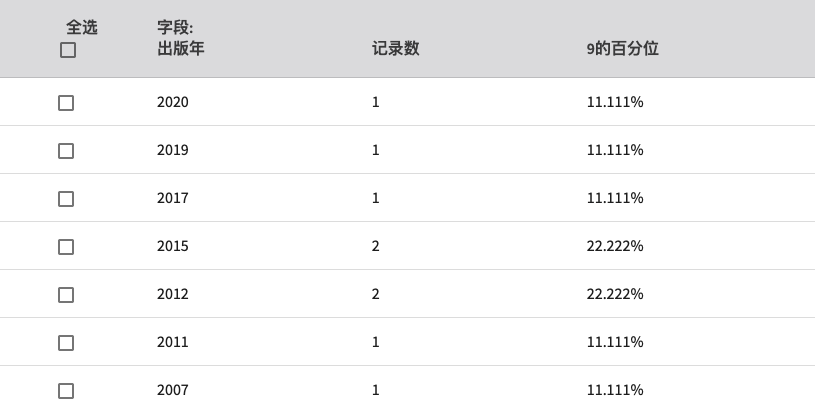Select the 2019 row checkbox
Viewport: 815px width, 413px height.
pyautogui.click(x=66, y=151)
